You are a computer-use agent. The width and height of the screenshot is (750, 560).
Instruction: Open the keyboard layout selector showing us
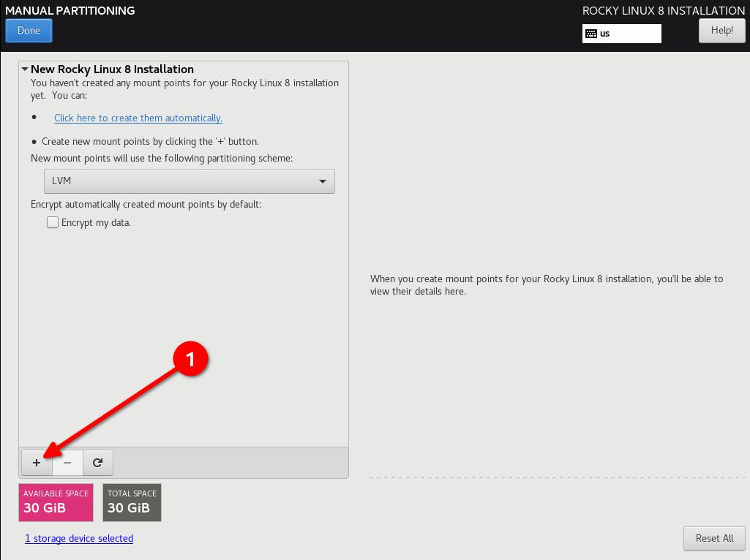[622, 33]
